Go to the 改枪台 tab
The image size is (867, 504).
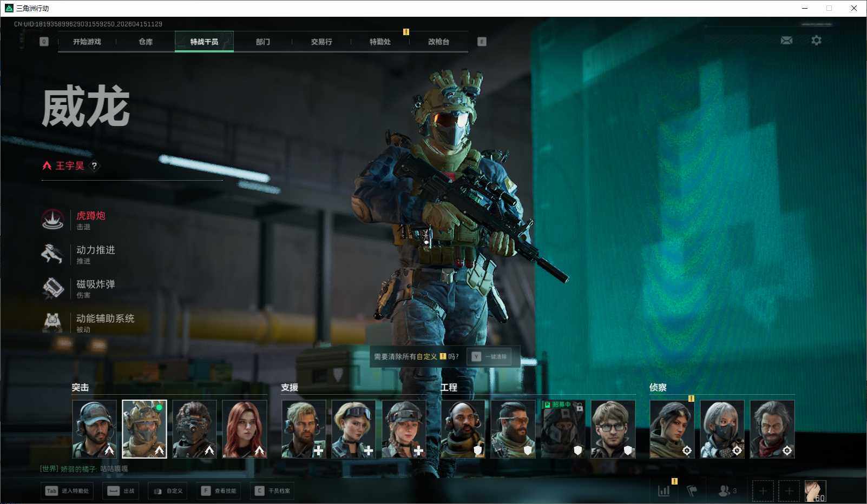coord(438,42)
